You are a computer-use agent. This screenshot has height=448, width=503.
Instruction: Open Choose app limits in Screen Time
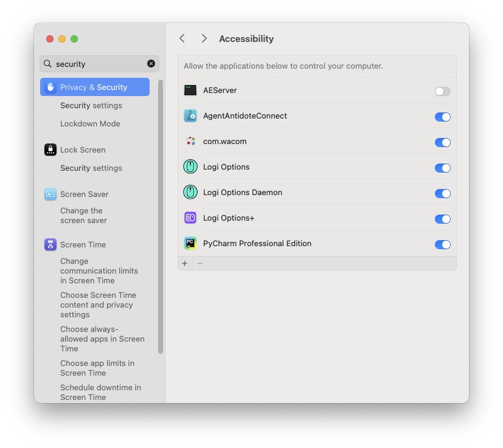tap(96, 368)
